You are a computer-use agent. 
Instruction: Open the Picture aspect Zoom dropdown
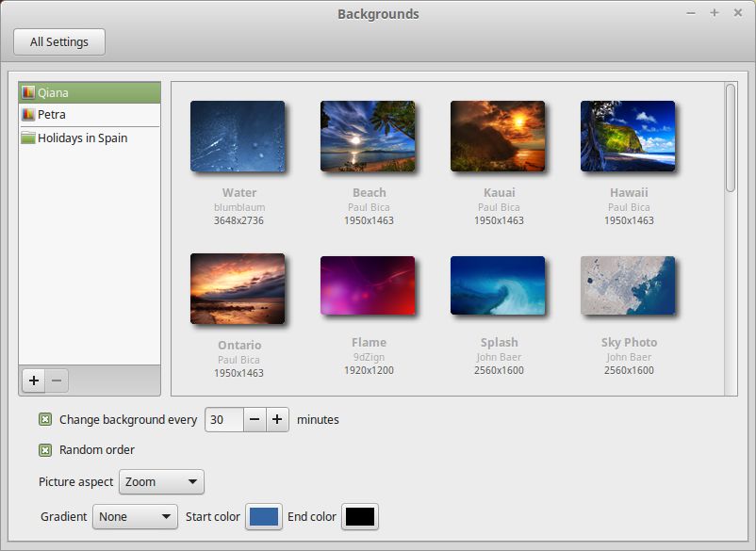point(161,481)
